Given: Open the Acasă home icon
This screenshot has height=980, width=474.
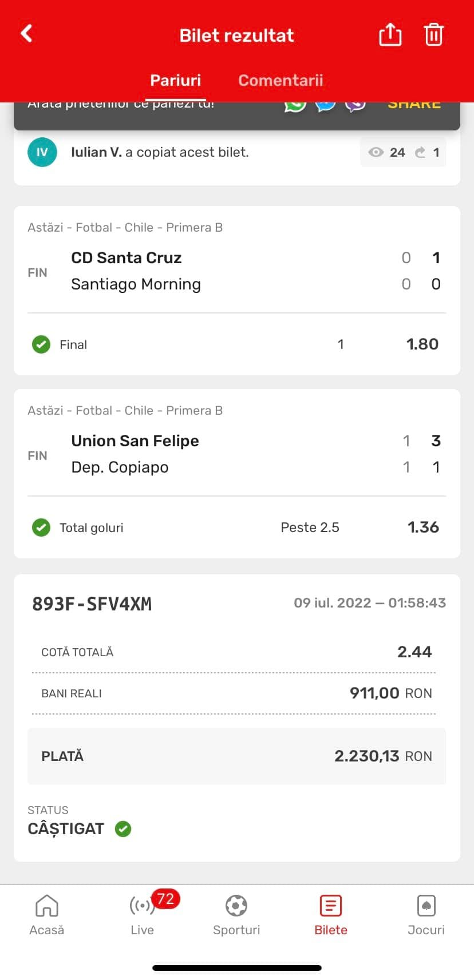Looking at the screenshot, I should point(47,914).
